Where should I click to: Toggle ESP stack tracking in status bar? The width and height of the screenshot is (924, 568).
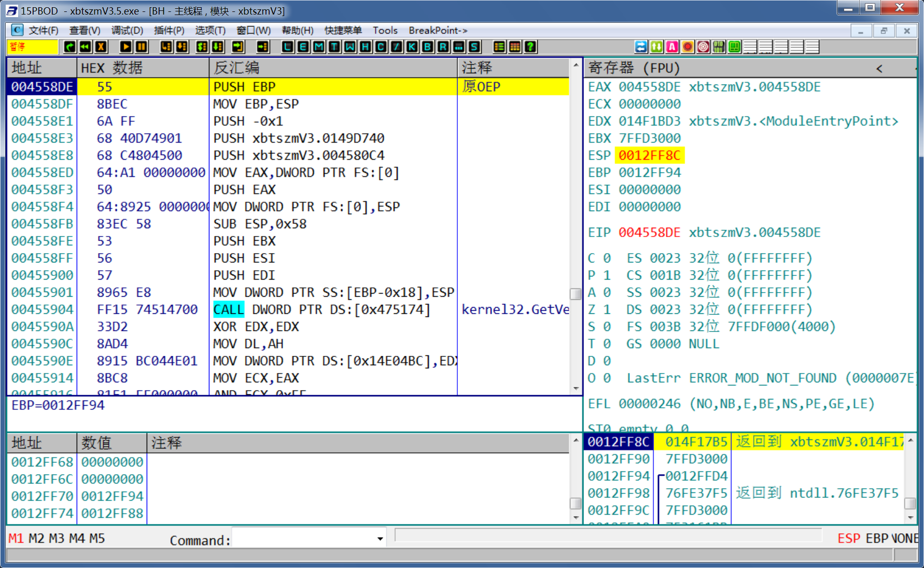(x=848, y=538)
